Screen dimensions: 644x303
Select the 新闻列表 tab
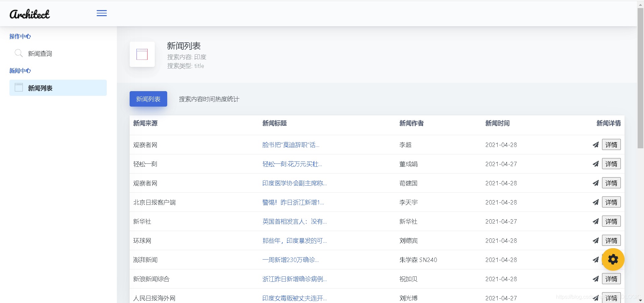[148, 99]
